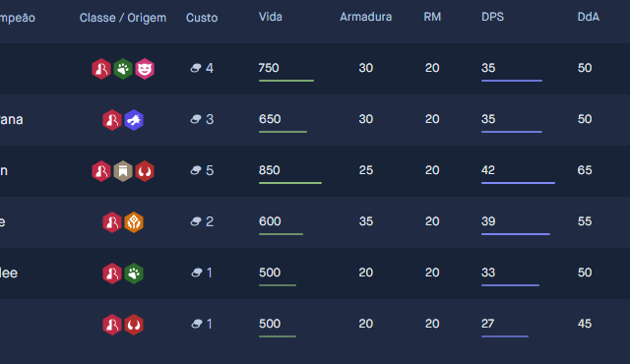Click the pink devil-face trait icon
Viewport: 630px width, 364px height.
click(145, 69)
